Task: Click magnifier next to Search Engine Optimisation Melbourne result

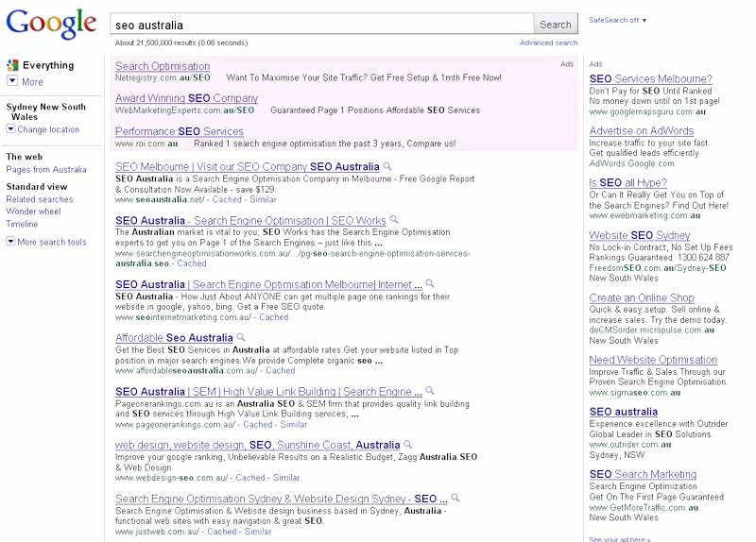Action: 430,284
